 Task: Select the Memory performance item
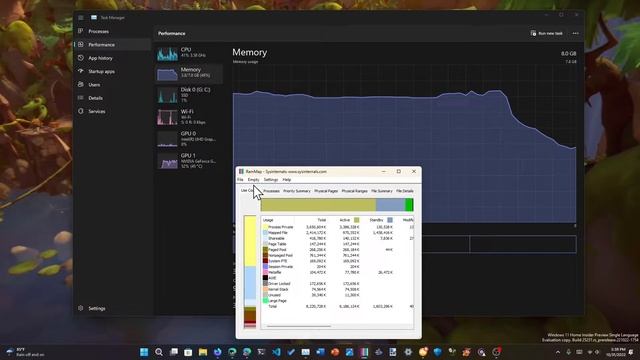click(189, 73)
